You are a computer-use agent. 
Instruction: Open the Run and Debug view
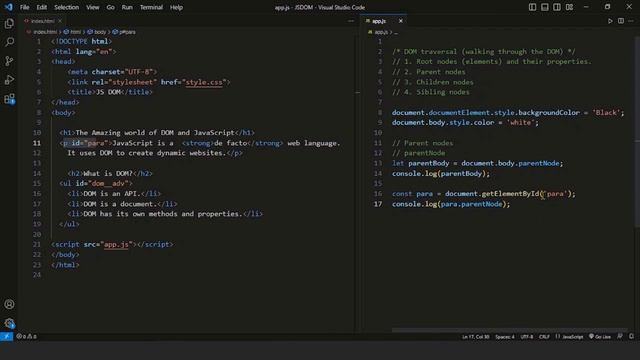9,80
